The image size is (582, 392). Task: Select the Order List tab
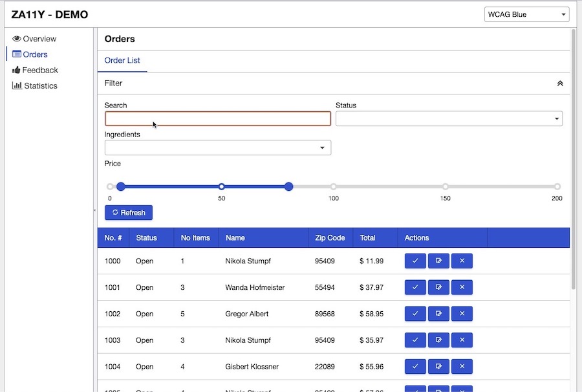tap(122, 61)
